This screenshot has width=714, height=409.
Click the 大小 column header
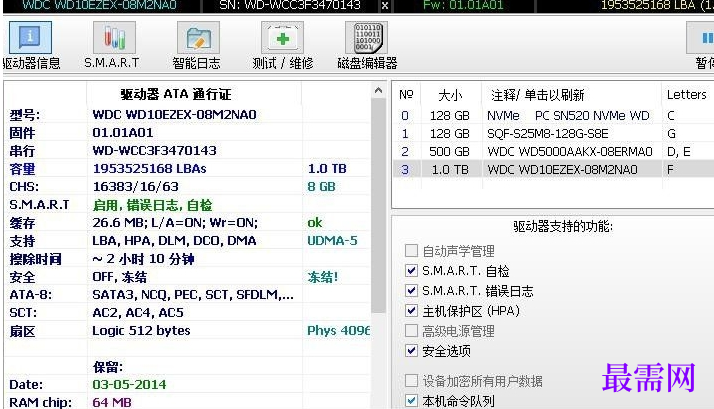[x=451, y=95]
